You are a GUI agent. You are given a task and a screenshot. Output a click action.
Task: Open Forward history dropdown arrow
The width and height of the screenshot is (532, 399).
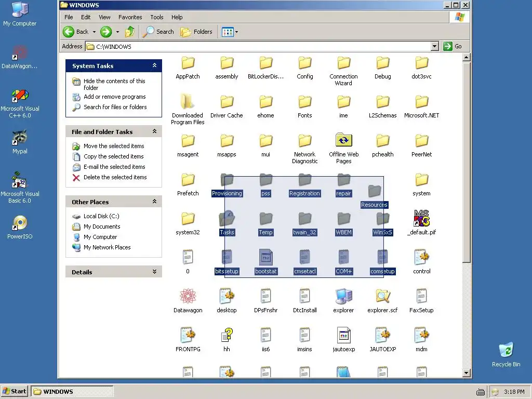[x=117, y=32]
